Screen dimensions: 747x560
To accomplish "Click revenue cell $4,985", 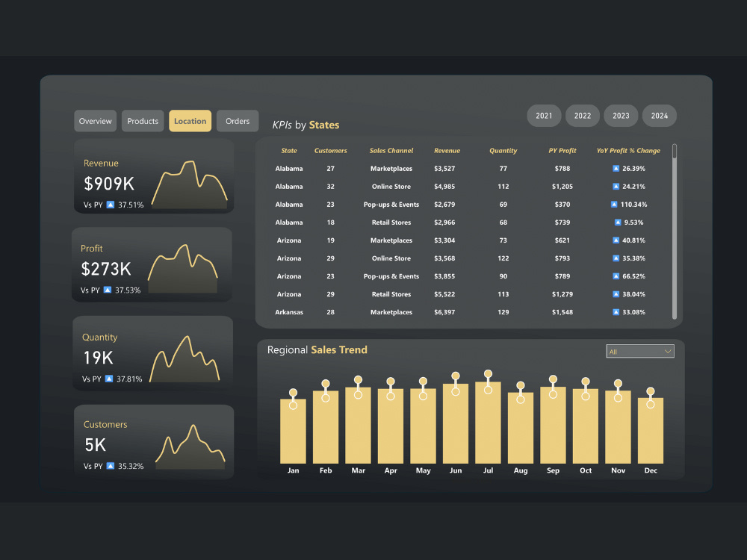I will (444, 187).
